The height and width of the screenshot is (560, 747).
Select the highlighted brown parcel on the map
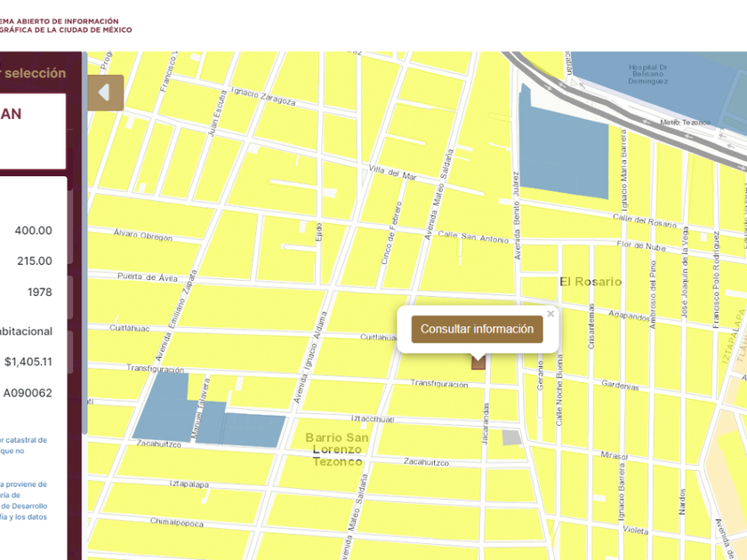(478, 362)
